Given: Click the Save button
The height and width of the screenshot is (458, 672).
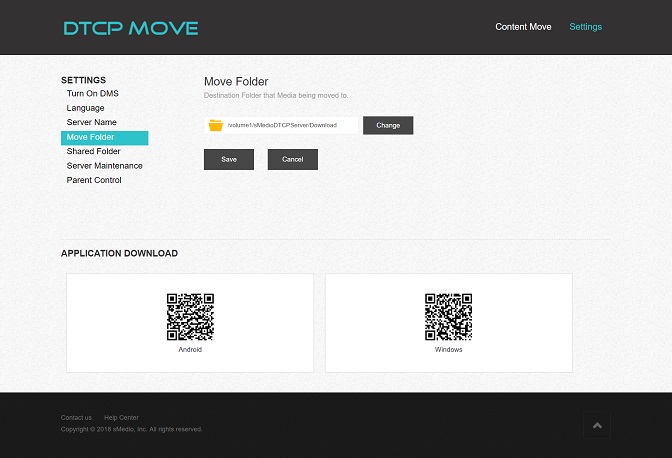Looking at the screenshot, I should (x=229, y=160).
